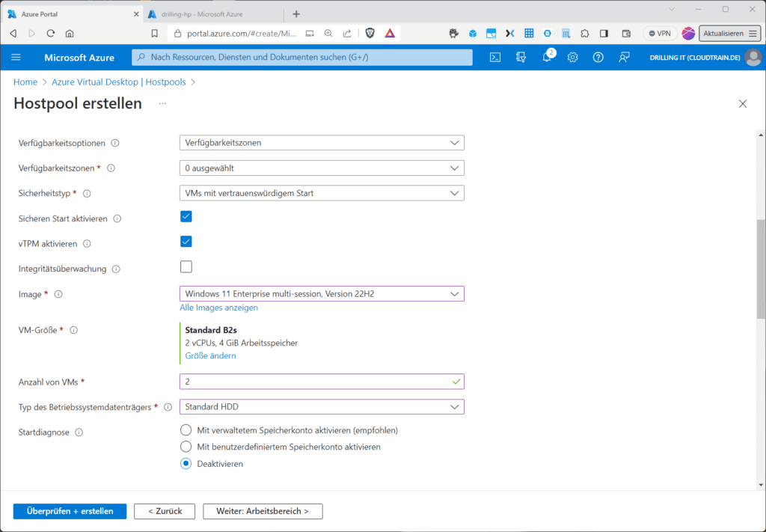The height and width of the screenshot is (532, 766).
Task: Click the info icon next to Typ des Betriebssystemdatenträgers
Action: (168, 407)
